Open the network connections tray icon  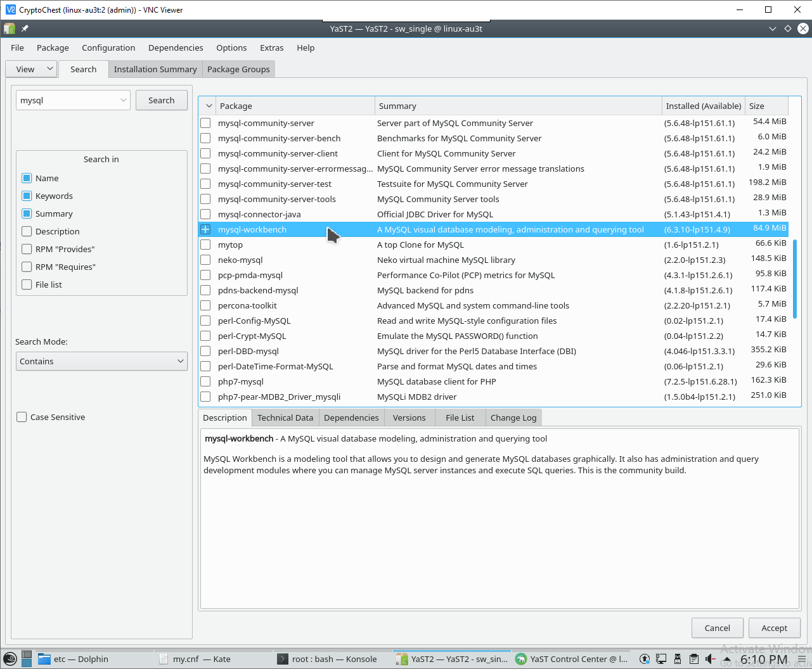point(661,659)
